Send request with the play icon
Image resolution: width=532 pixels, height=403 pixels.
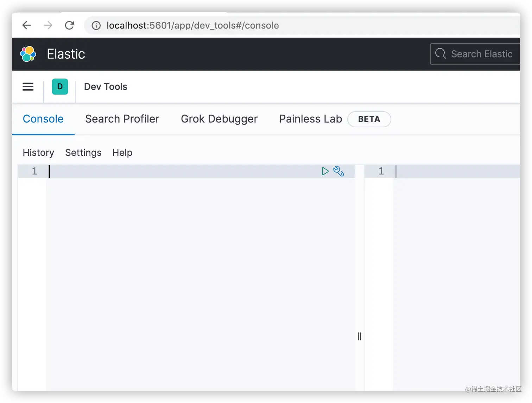325,171
